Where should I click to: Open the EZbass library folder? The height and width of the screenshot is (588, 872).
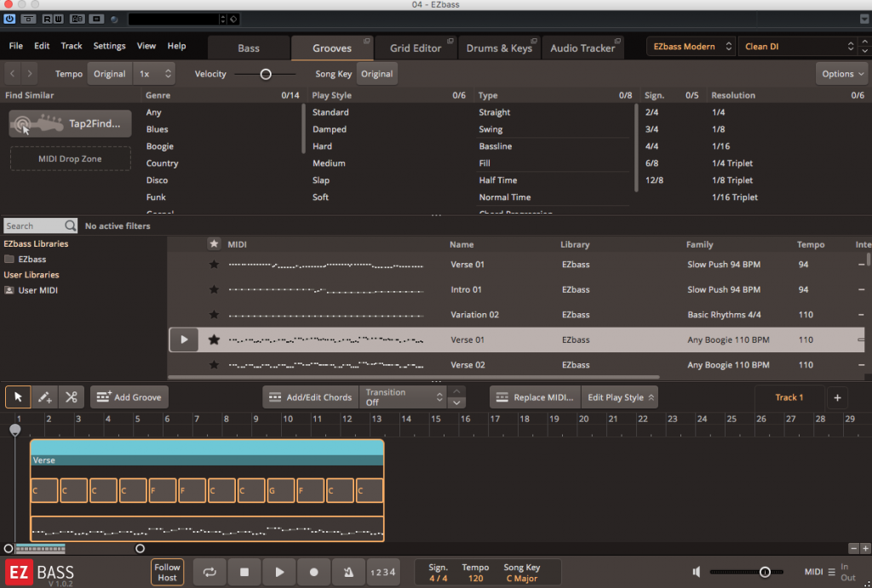pyautogui.click(x=26, y=259)
